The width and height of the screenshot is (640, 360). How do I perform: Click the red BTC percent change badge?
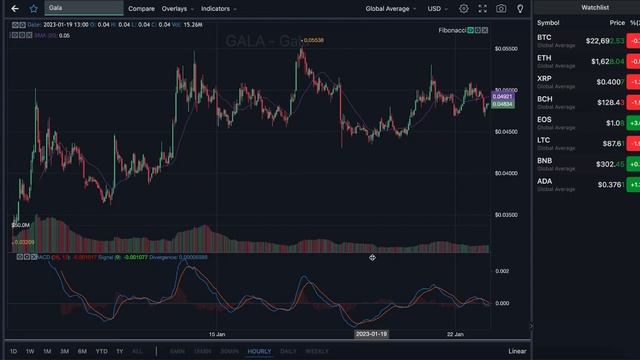[633, 41]
